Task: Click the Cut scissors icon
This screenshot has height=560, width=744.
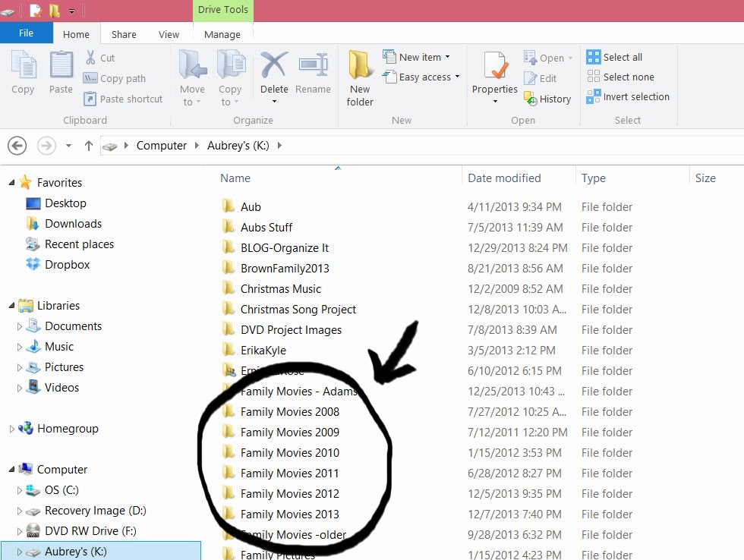Action: [x=90, y=58]
